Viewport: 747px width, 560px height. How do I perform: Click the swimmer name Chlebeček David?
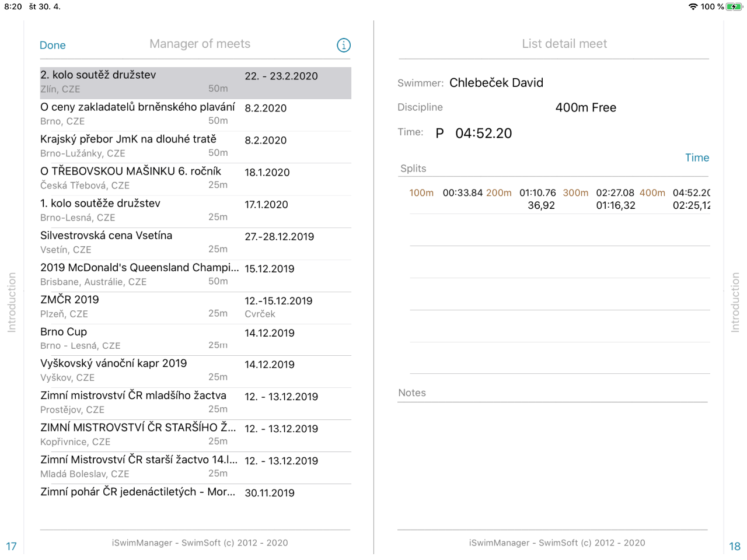496,83
